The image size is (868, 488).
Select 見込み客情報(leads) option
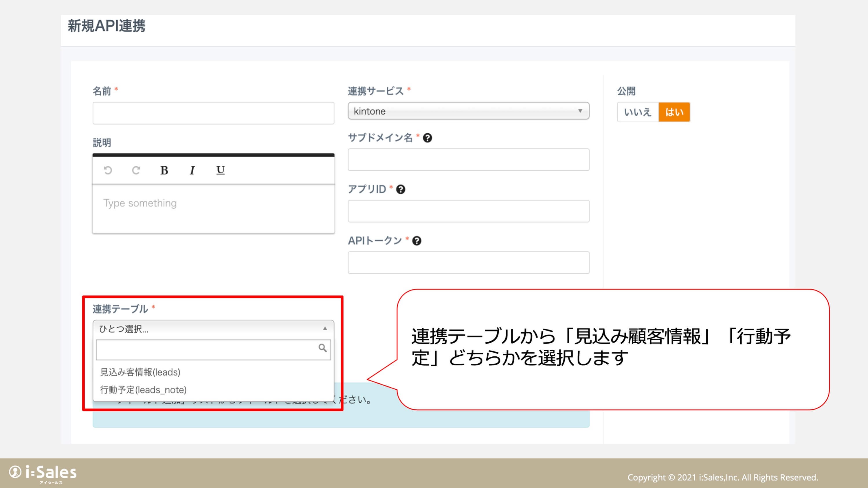[x=140, y=372]
